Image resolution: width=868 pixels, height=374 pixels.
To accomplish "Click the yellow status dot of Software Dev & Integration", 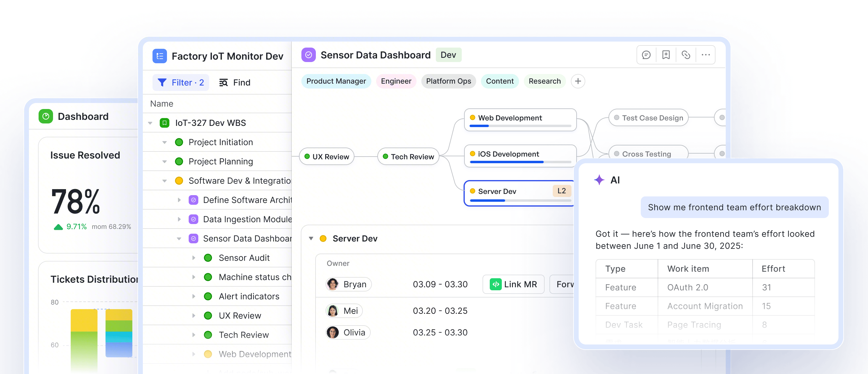I will click(179, 181).
